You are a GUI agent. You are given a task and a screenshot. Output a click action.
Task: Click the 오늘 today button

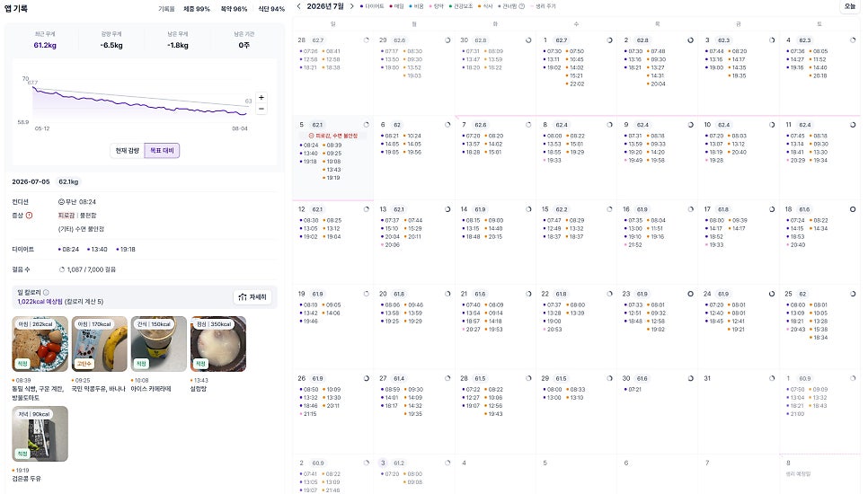(850, 6)
